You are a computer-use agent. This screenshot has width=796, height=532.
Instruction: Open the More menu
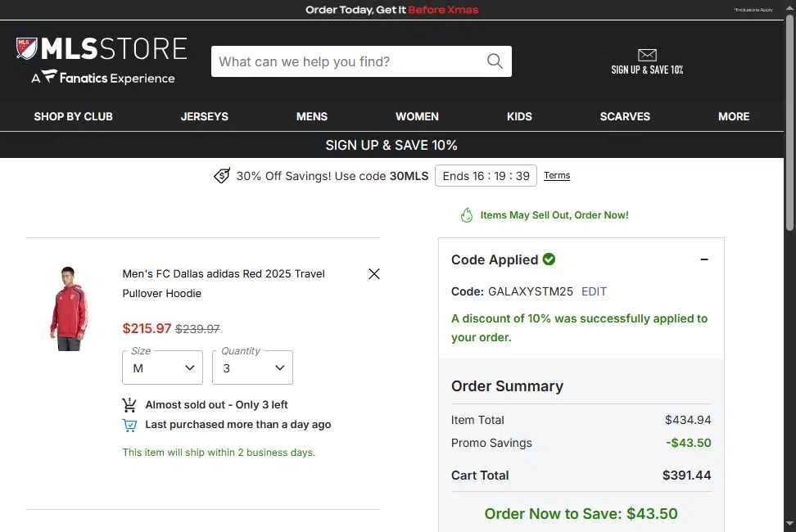[x=734, y=117]
